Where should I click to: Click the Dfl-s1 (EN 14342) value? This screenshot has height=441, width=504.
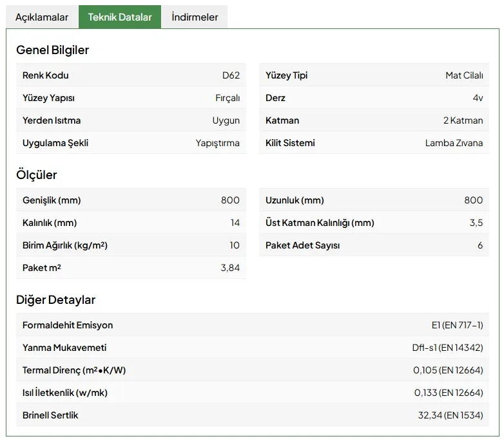tap(447, 348)
